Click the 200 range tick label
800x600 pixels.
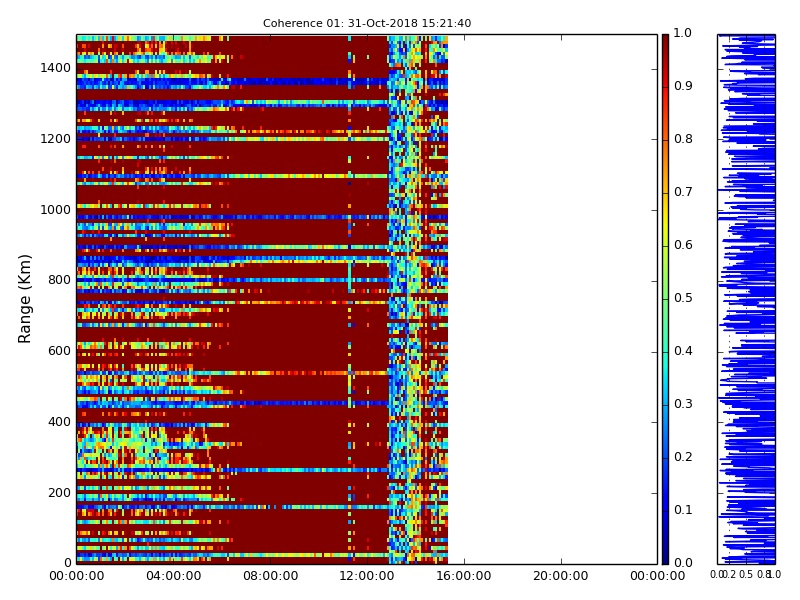(60, 493)
